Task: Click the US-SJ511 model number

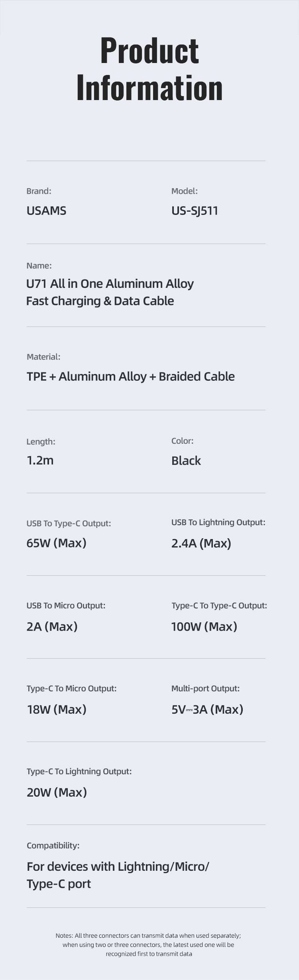Action: 195,211
